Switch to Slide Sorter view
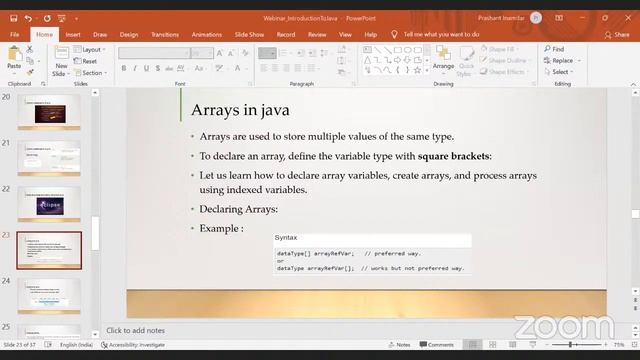This screenshot has height=360, width=640. tap(493, 345)
